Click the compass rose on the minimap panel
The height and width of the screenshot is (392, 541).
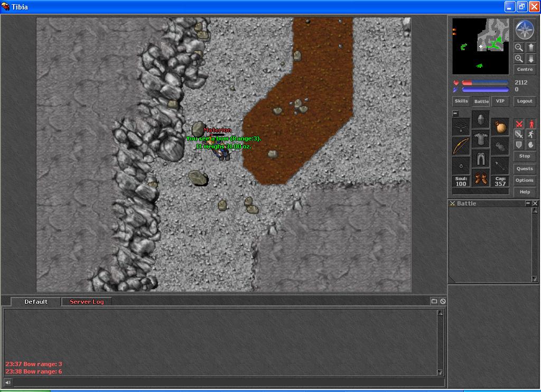coord(525,30)
